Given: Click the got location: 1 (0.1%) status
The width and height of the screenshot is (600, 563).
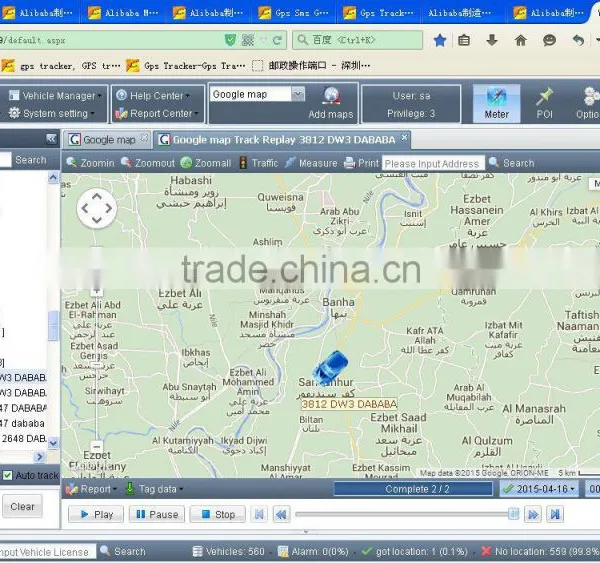Looking at the screenshot, I should click(x=415, y=552).
